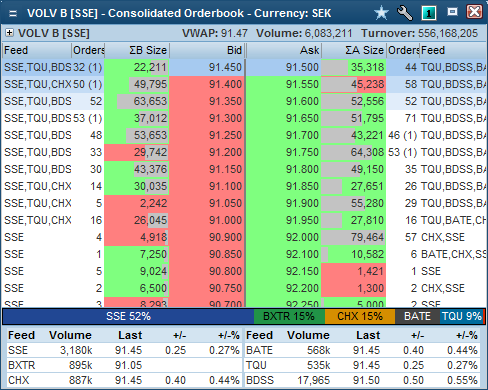Click the right Last header in summary
The height and width of the screenshot is (390, 488).
[x=368, y=335]
